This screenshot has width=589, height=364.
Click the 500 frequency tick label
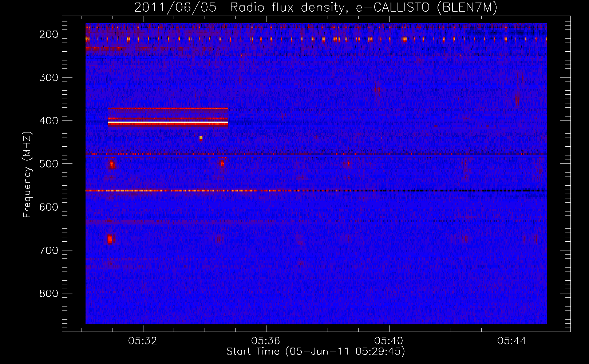pos(48,164)
